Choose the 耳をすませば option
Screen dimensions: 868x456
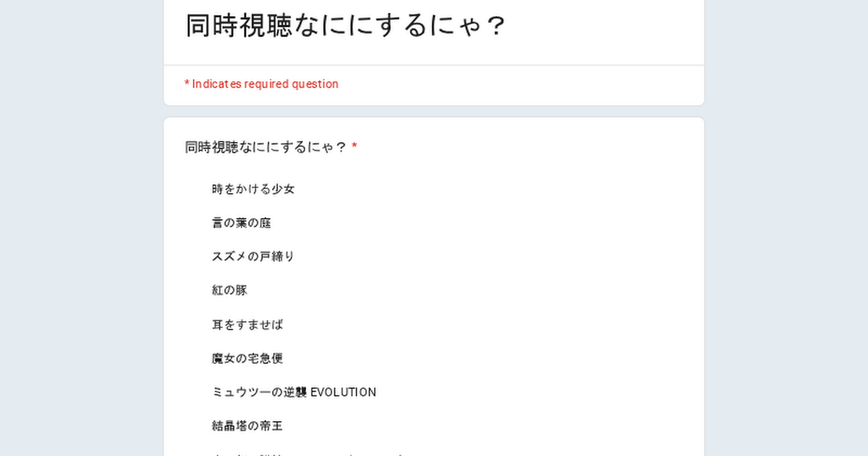pyautogui.click(x=247, y=324)
